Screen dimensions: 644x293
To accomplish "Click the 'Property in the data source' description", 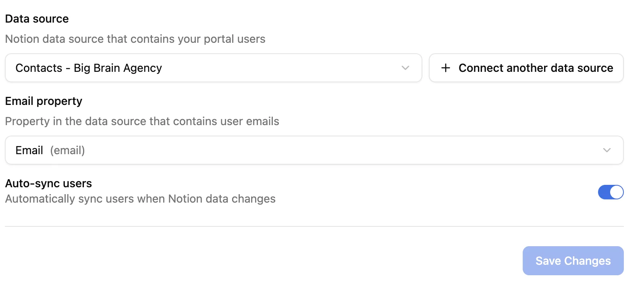I will click(142, 121).
